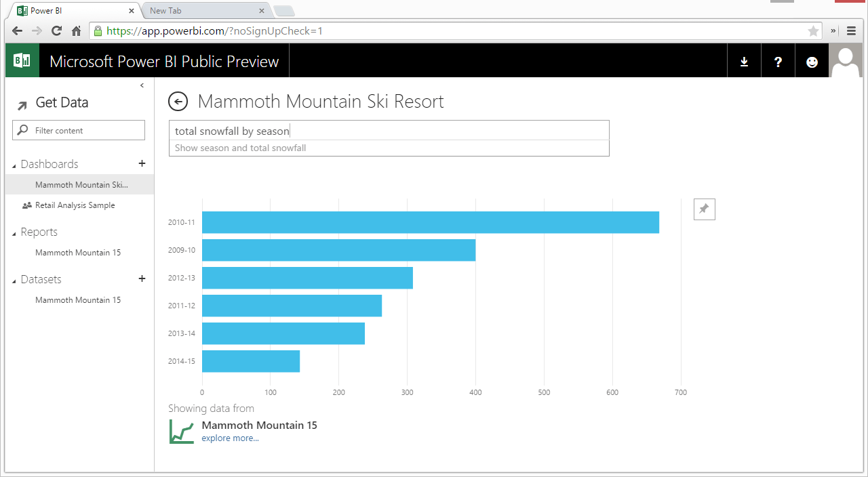Click the Power BI logo icon
The width and height of the screenshot is (868, 477).
point(22,61)
